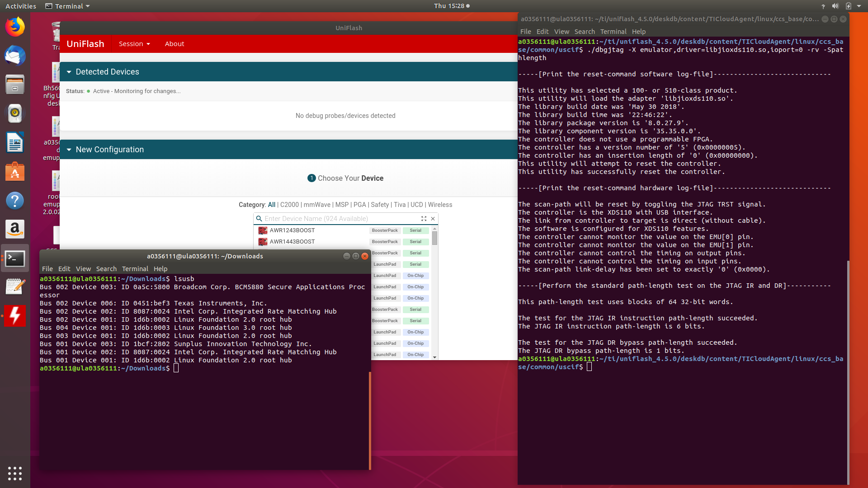Select the Wireless category filter
This screenshot has height=488, width=868.
pos(440,205)
